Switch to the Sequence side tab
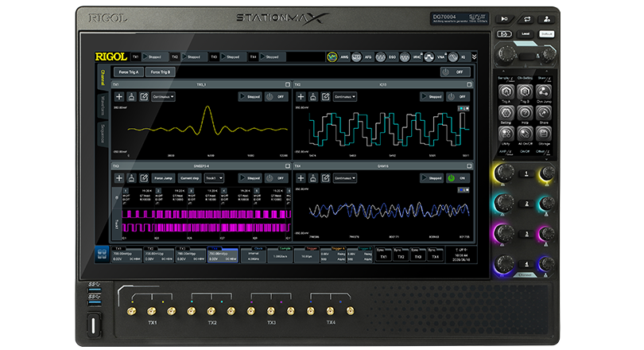This screenshot has width=644, height=350. tap(103, 133)
